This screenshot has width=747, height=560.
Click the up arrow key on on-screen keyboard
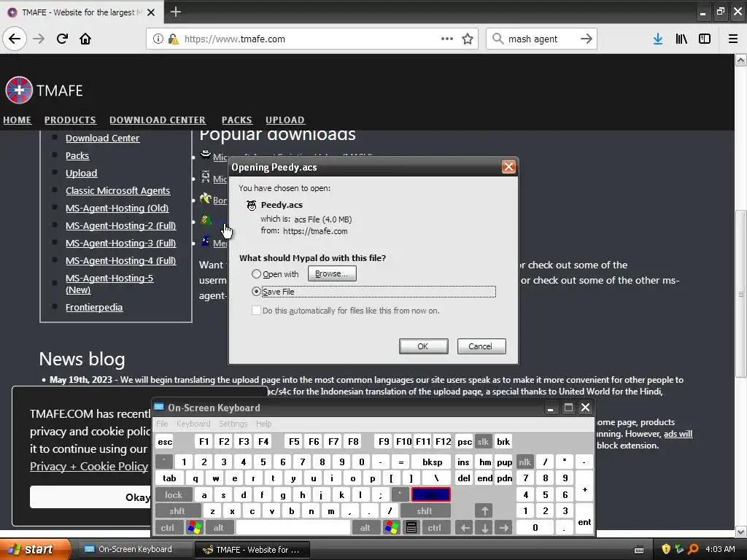tap(484, 511)
